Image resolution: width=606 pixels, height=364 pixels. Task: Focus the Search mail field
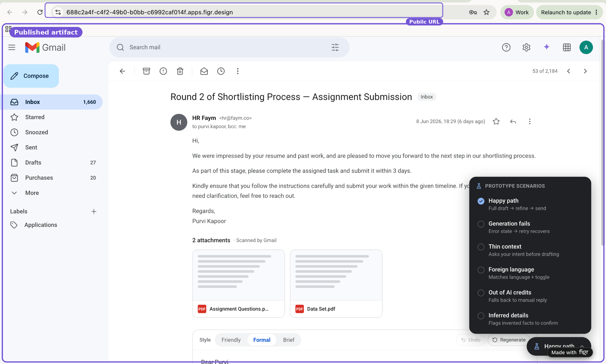pyautogui.click(x=229, y=47)
